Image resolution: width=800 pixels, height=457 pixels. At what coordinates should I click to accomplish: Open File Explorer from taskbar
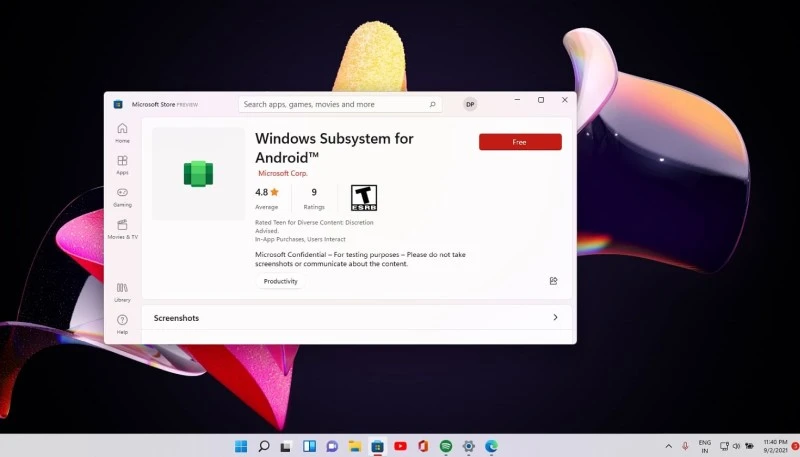click(x=355, y=446)
